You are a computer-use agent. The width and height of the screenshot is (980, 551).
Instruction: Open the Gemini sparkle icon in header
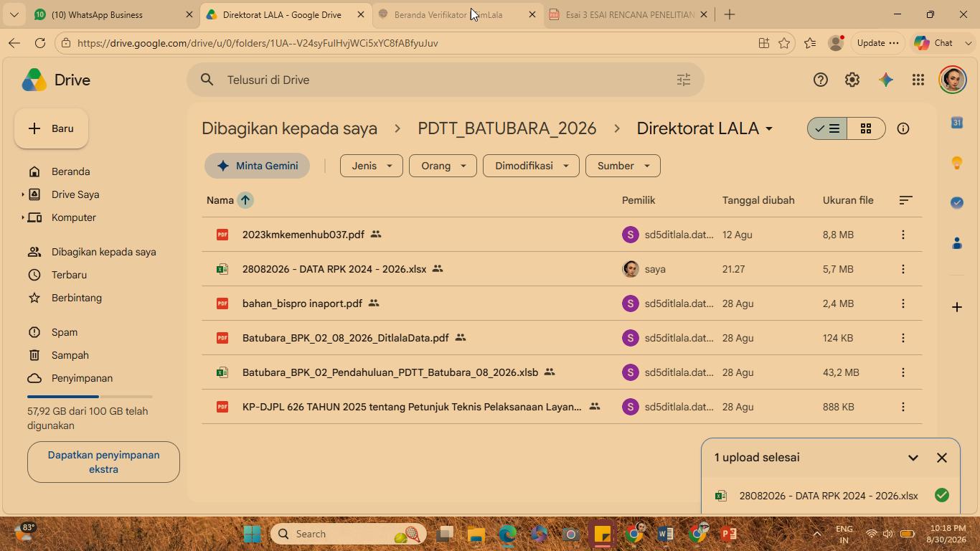coord(886,80)
